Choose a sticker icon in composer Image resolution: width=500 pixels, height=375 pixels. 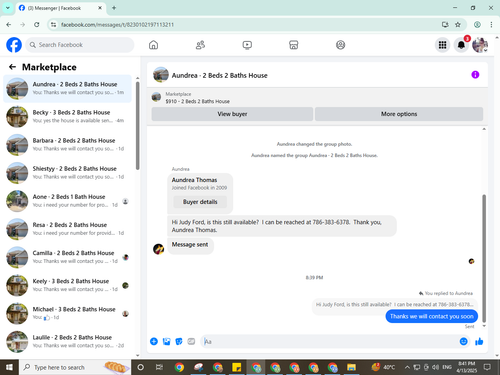click(x=179, y=341)
